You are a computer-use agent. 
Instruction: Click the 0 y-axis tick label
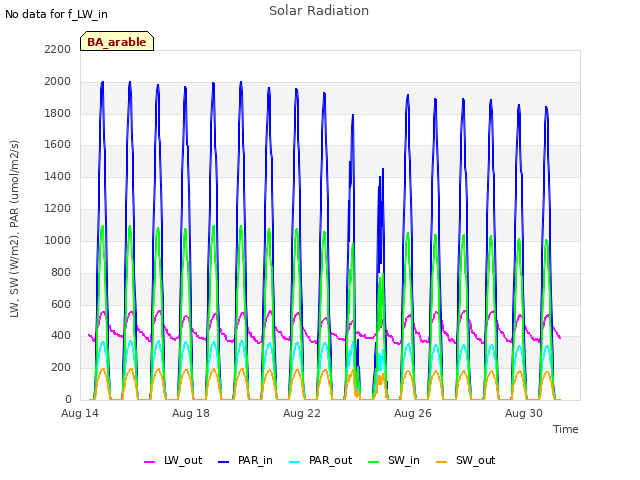click(68, 399)
